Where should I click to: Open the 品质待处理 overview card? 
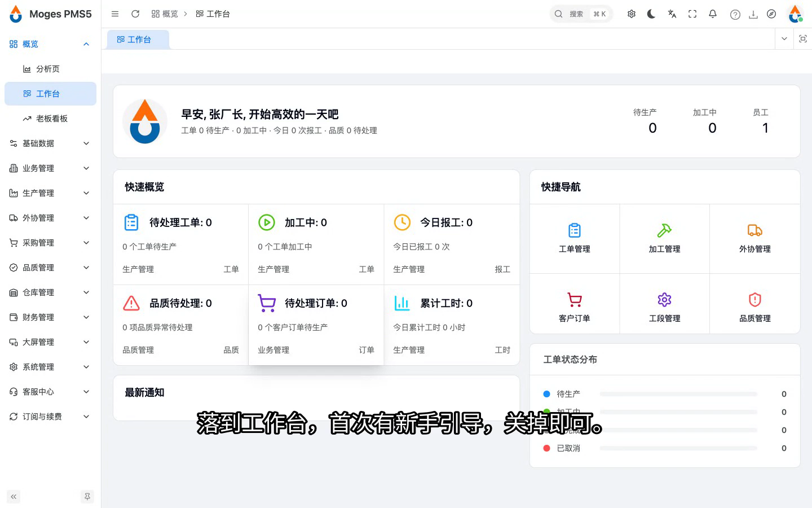coord(181,325)
